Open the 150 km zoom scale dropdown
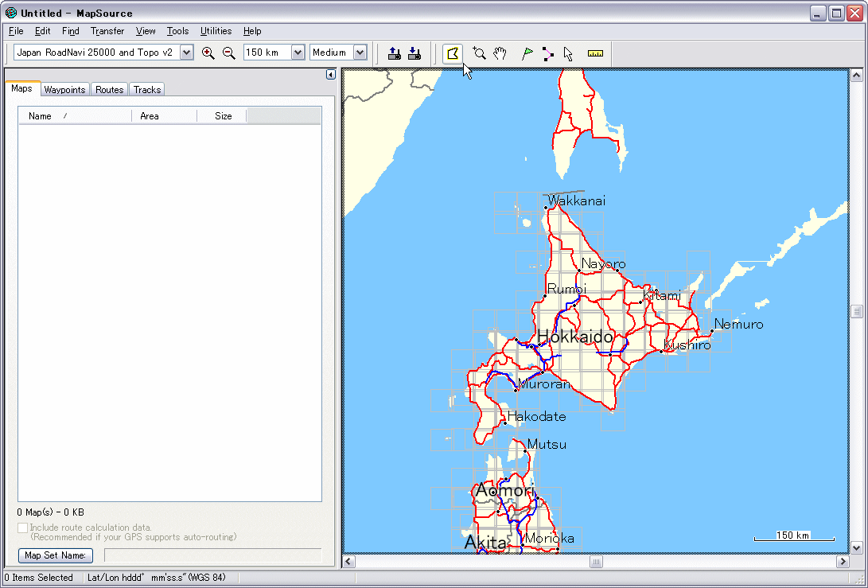This screenshot has height=588, width=868. pyautogui.click(x=298, y=53)
